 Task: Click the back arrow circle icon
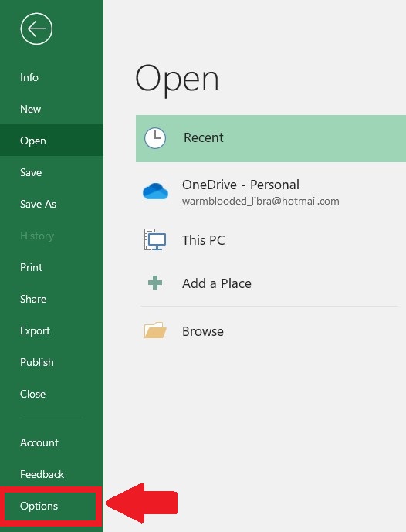point(36,29)
